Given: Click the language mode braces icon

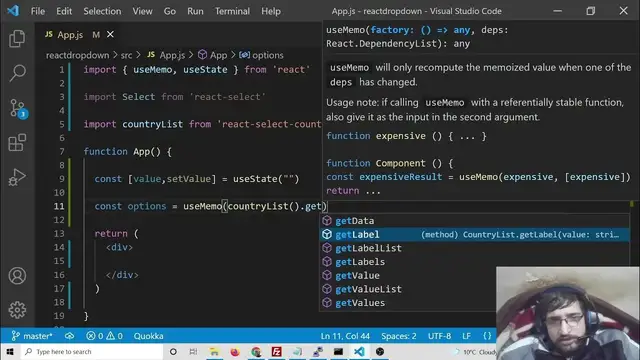Looking at the screenshot, I should 487,336.
